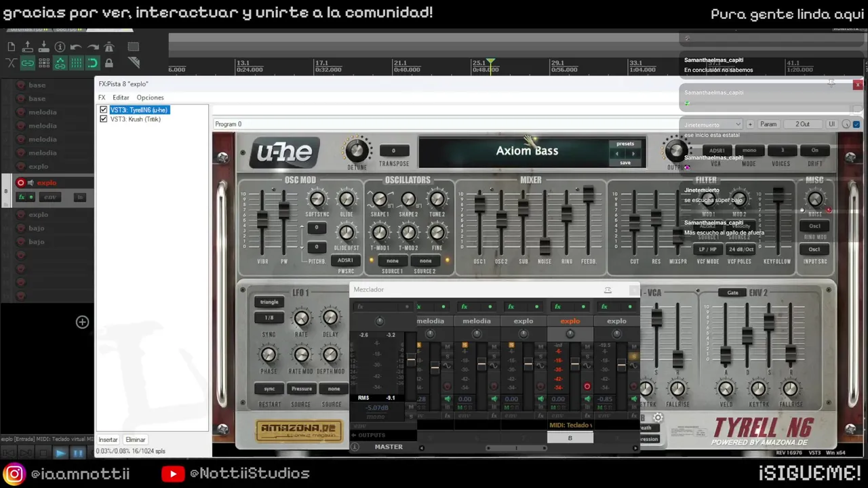868x488 pixels.
Task: Click the Redo arrow in toolbar
Action: [92, 47]
